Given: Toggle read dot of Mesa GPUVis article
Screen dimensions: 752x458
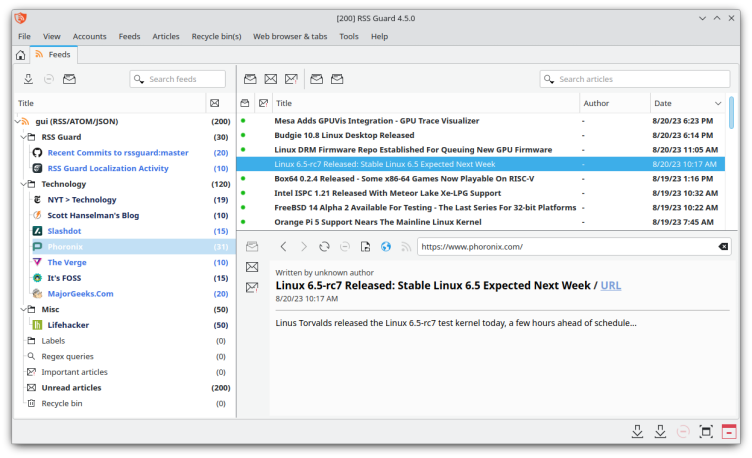Looking at the screenshot, I should pos(243,121).
